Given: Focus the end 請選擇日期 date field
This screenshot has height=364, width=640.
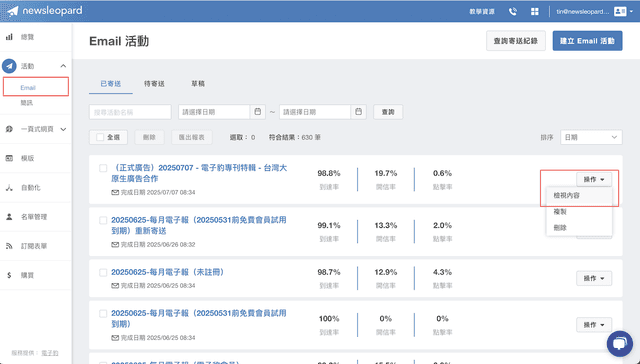Looking at the screenshot, I should coord(315,112).
